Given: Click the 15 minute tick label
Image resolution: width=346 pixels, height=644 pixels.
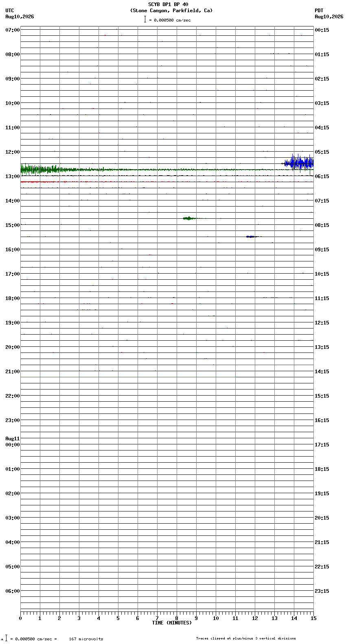Looking at the screenshot, I should tap(313, 618).
